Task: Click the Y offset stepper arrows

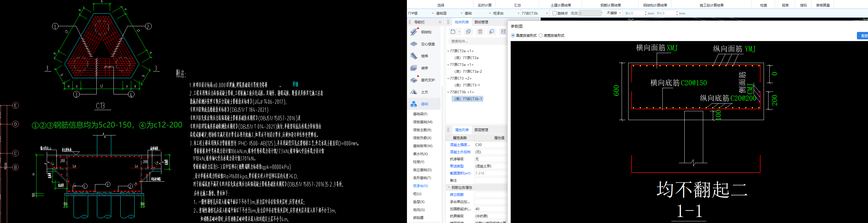Action: click(x=677, y=13)
